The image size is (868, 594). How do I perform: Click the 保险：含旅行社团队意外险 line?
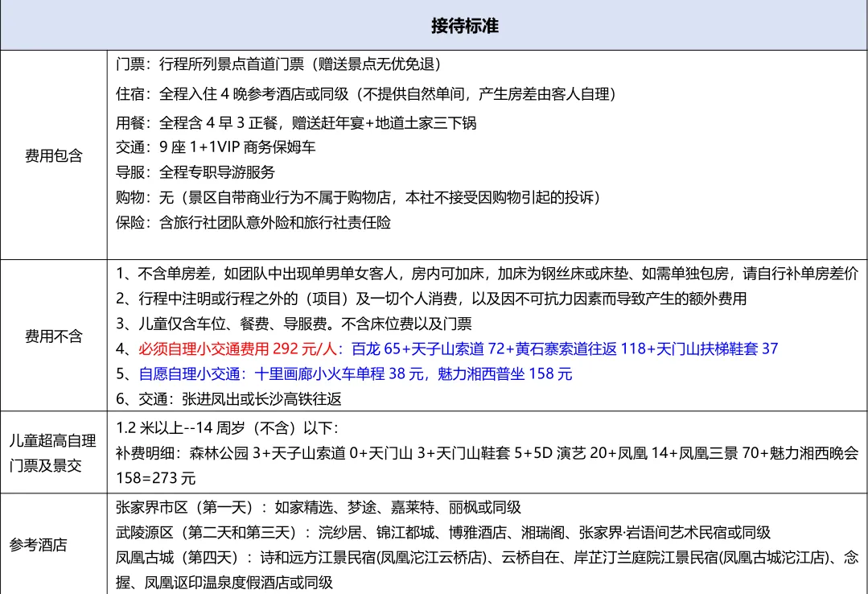click(253, 222)
